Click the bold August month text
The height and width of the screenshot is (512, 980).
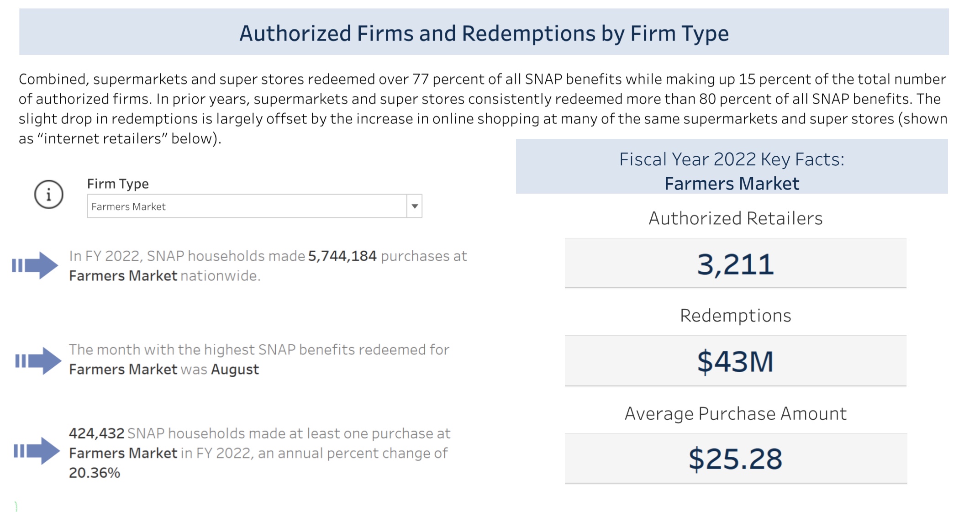(x=235, y=369)
